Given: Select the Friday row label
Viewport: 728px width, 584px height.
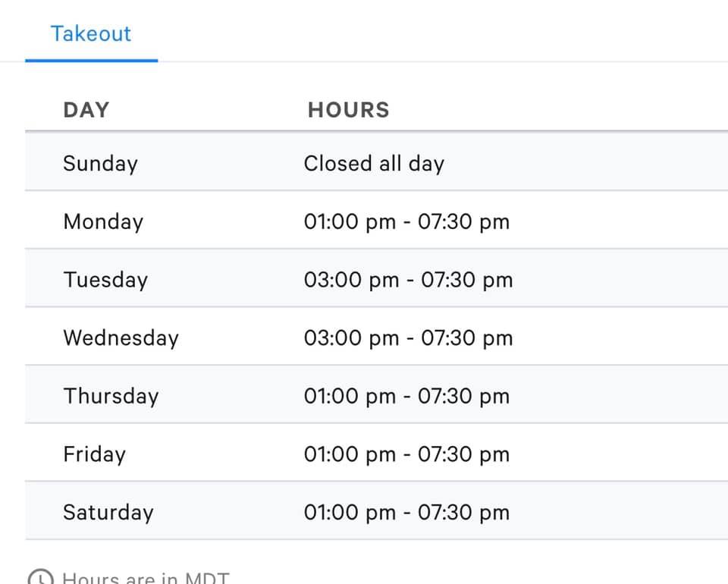Looking at the screenshot, I should [x=95, y=454].
